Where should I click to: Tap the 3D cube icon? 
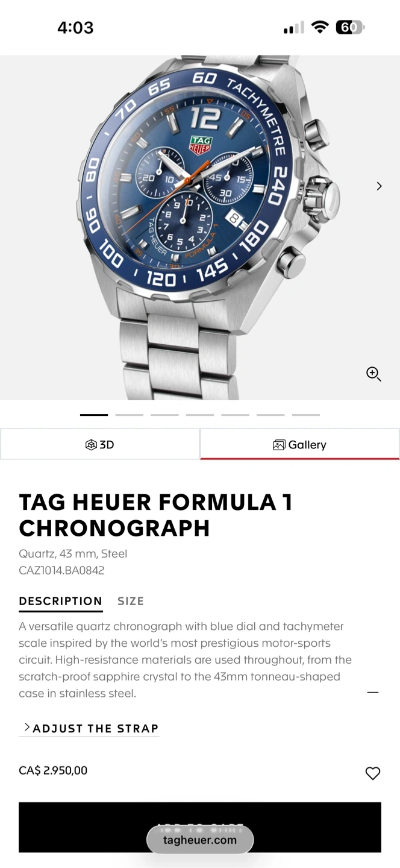click(x=91, y=445)
